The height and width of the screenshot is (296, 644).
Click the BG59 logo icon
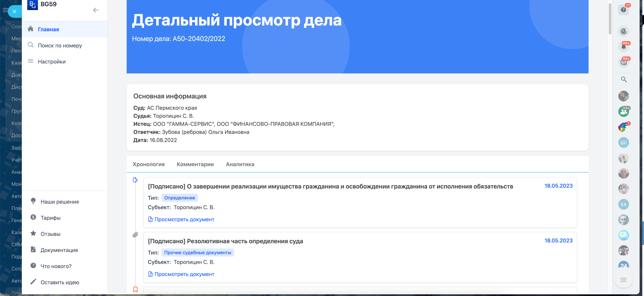click(x=33, y=5)
